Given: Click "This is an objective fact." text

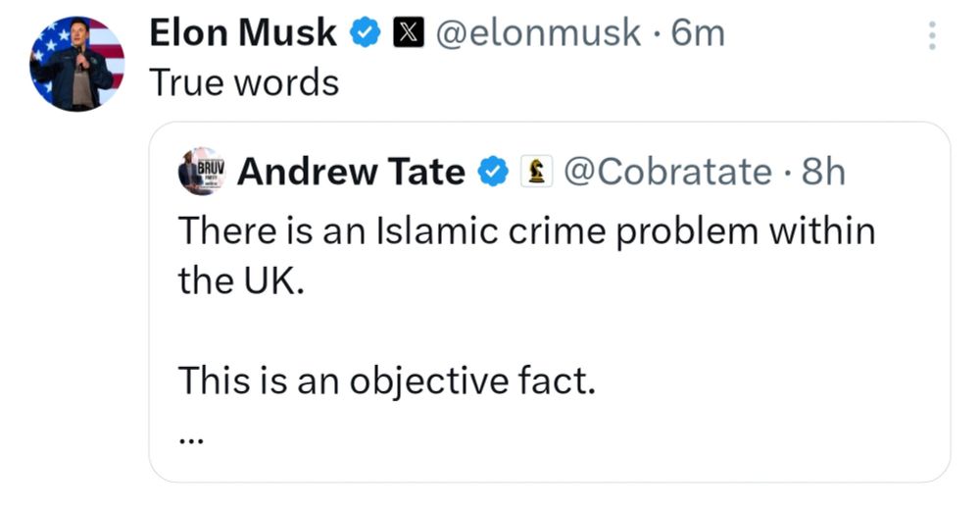Looking at the screenshot, I should (387, 381).
